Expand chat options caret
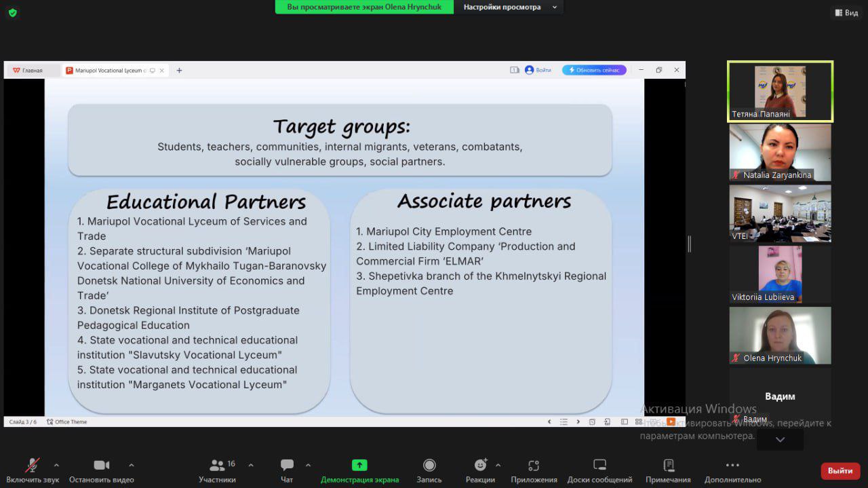This screenshot has width=868, height=488. point(309,465)
